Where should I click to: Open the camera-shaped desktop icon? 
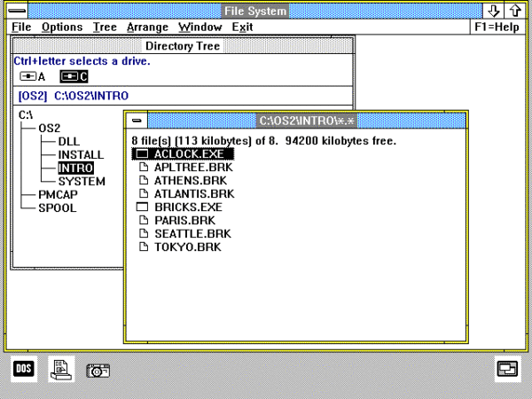(x=98, y=370)
